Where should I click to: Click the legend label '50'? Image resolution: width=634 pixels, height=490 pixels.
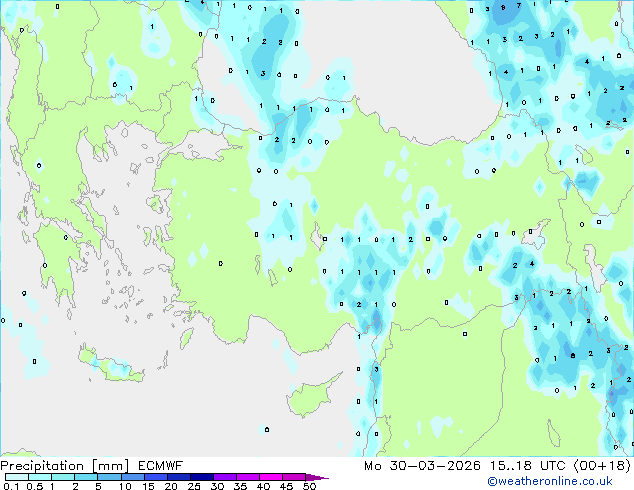310,486
